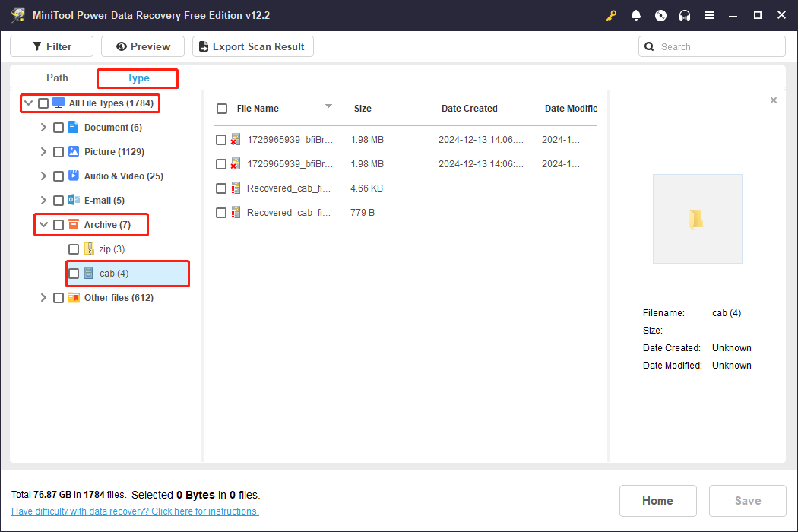Switch to the Path tab
Screen dimensions: 798x532
click(57, 78)
